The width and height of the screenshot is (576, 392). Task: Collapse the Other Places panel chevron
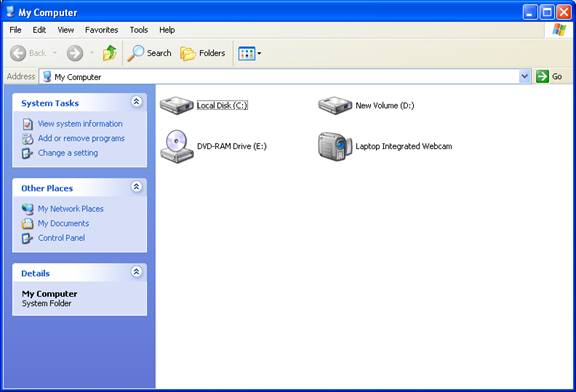pyautogui.click(x=136, y=187)
